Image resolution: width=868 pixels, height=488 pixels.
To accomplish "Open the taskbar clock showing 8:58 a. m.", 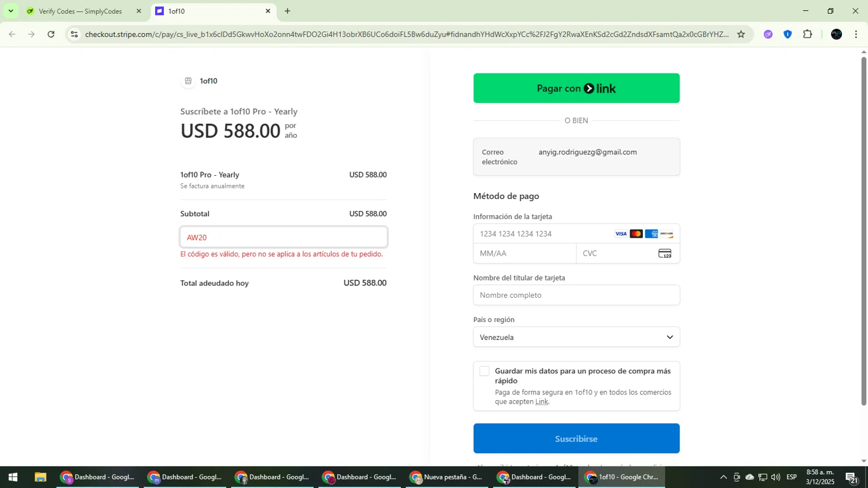I will 820,477.
